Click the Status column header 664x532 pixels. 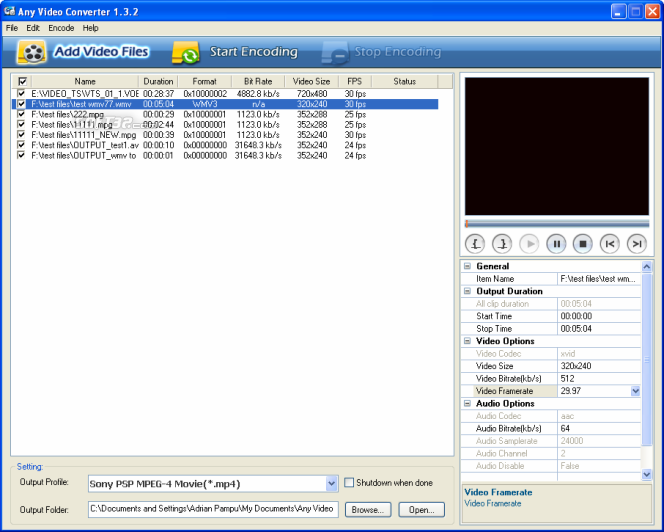[404, 81]
